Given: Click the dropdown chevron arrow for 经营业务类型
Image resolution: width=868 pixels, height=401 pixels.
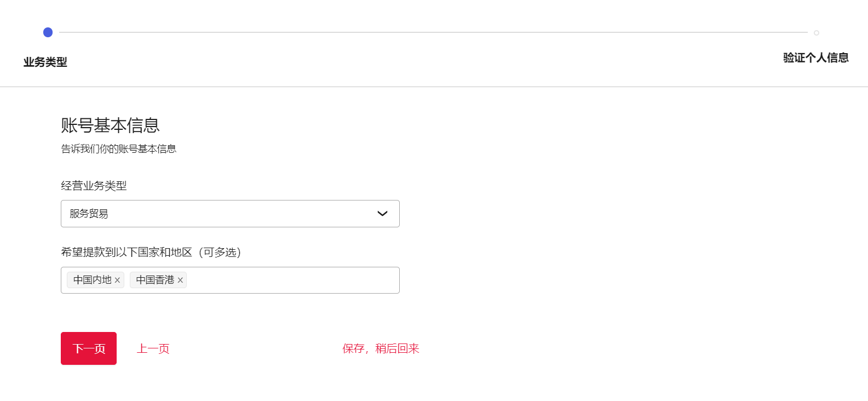Looking at the screenshot, I should click(382, 214).
